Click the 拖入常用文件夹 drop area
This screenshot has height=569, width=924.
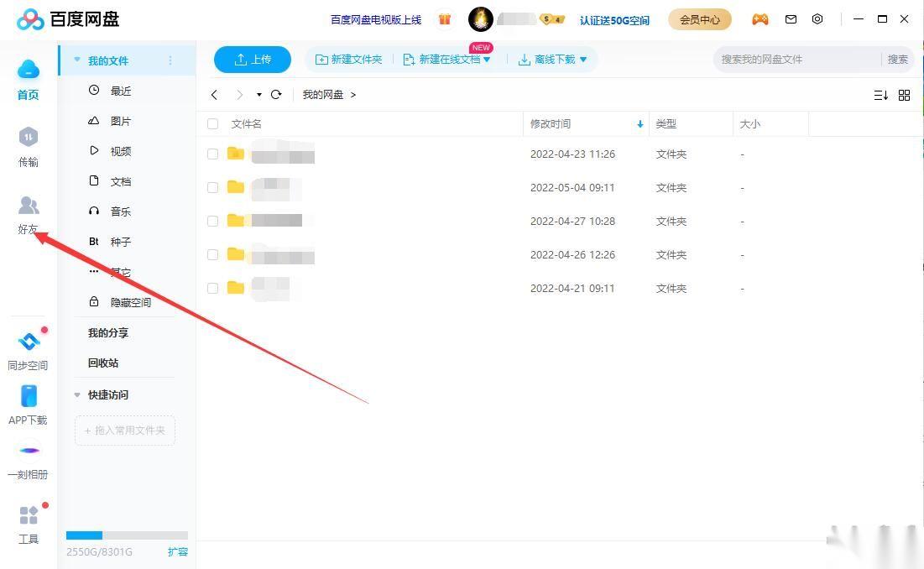[125, 431]
